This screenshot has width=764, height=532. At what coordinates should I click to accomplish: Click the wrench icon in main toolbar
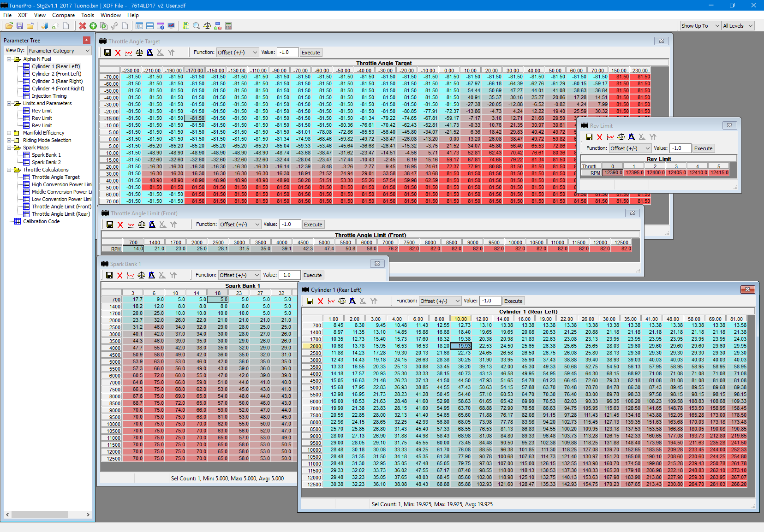pyautogui.click(x=114, y=26)
